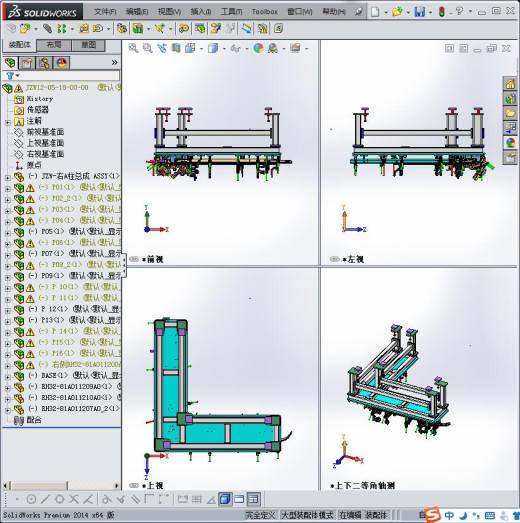This screenshot has height=523, width=520.
Task: Click the double-chevron panel expand button
Action: (x=114, y=62)
